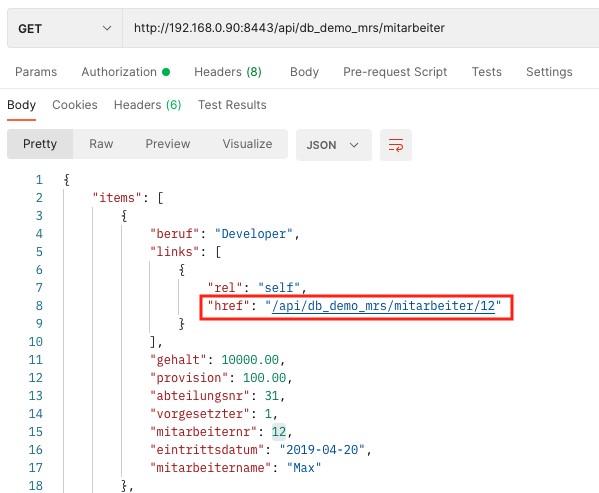The image size is (599, 493).
Task: Choose the Visualize view
Action: pos(247,144)
